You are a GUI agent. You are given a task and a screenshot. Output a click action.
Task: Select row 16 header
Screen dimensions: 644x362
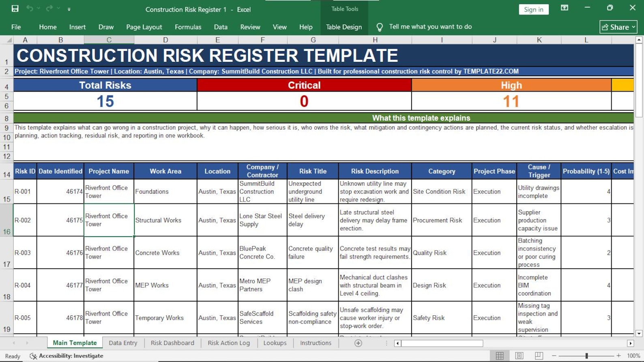(6, 220)
